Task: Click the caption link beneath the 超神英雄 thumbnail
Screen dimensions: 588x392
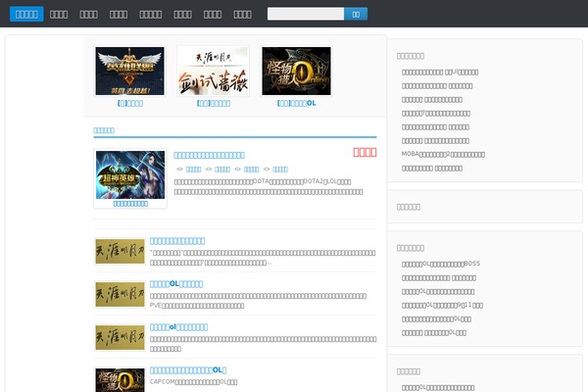Action: 130,204
